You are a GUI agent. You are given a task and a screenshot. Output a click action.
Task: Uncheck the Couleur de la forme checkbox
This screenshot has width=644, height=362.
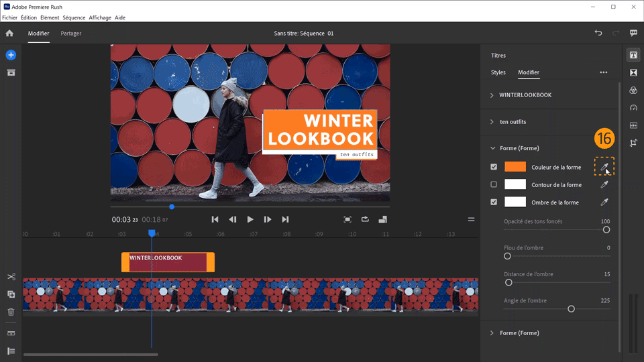pyautogui.click(x=494, y=167)
